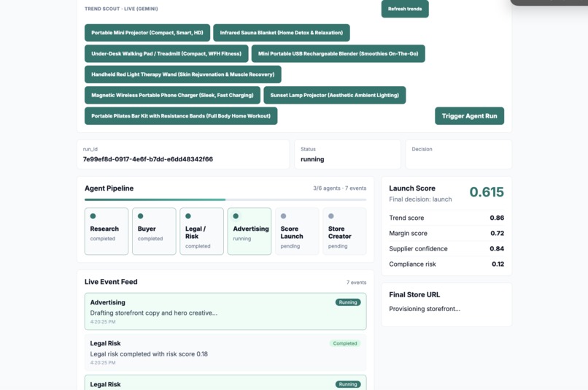Choose Under-Desk Walking Pad trend chip
588x390 pixels.
point(166,53)
